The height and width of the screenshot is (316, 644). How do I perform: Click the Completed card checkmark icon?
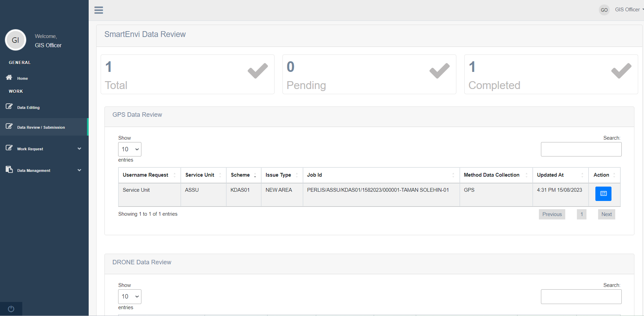pos(621,71)
